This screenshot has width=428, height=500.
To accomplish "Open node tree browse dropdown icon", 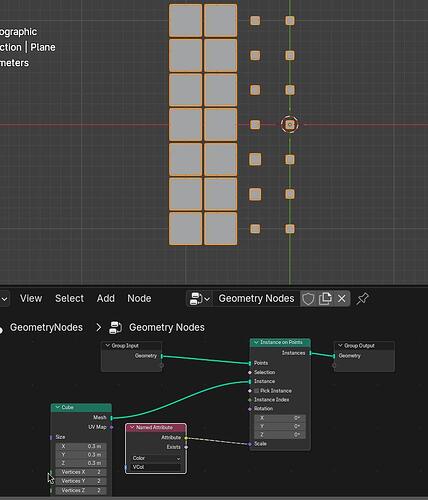I will click(x=199, y=299).
